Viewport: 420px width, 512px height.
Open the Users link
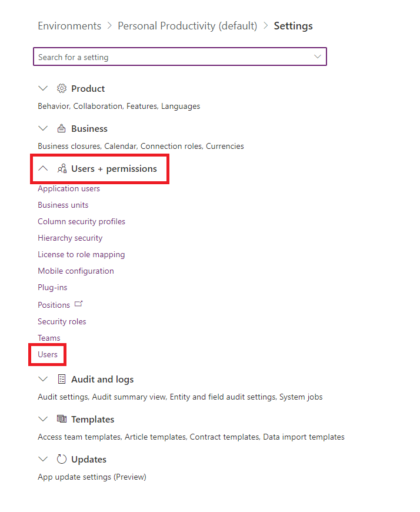click(48, 355)
